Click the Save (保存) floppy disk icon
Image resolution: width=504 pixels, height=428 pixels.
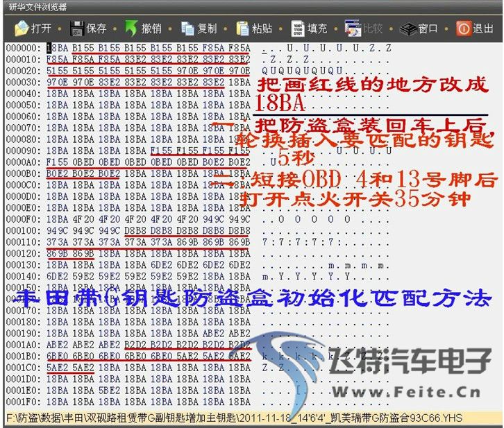[x=77, y=28]
